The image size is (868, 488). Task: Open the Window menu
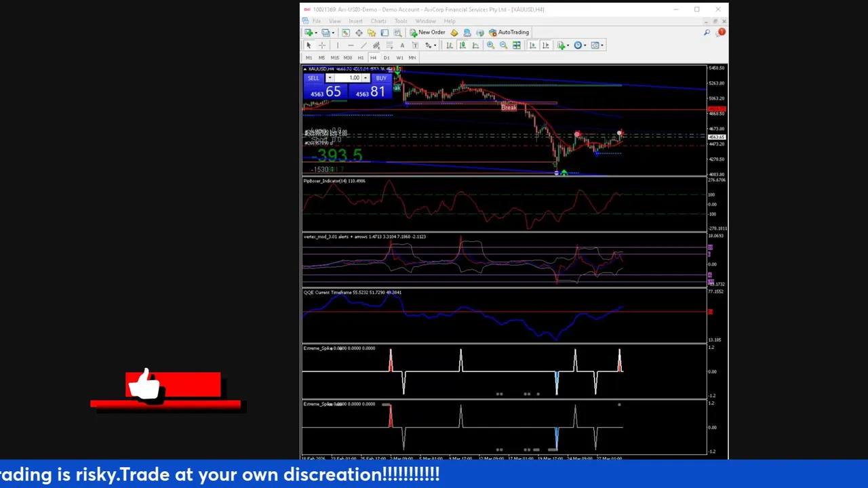426,21
